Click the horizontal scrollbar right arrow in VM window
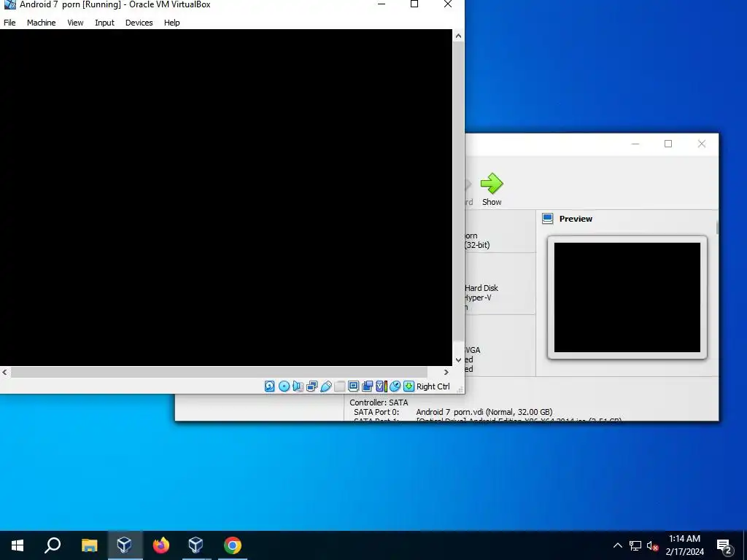The width and height of the screenshot is (747, 560). 446,373
